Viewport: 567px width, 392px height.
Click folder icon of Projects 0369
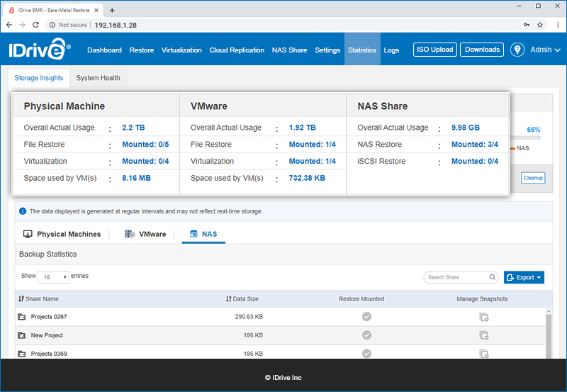(22, 354)
